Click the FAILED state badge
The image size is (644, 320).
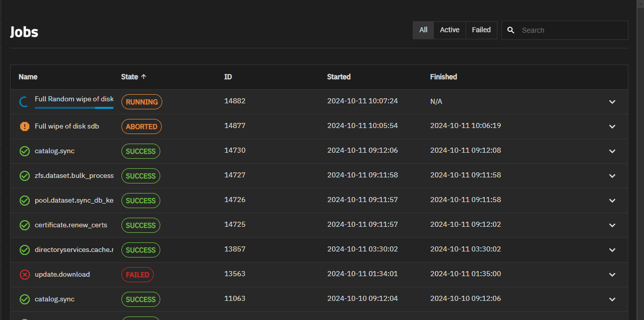138,275
